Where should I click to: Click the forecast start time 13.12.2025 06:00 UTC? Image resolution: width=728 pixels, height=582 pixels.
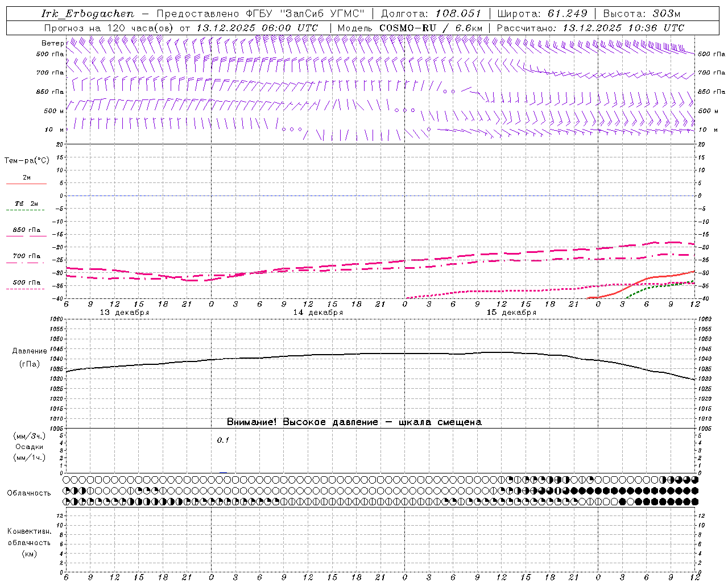(x=257, y=28)
